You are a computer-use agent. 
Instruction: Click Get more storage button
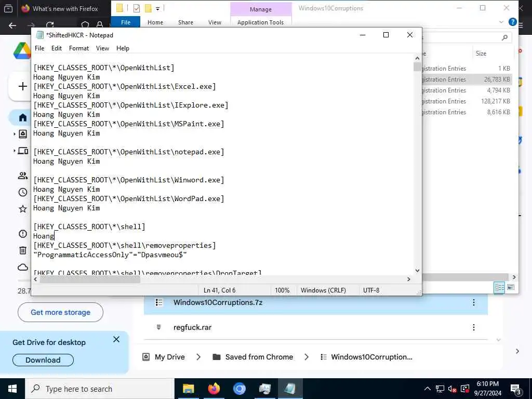(60, 312)
